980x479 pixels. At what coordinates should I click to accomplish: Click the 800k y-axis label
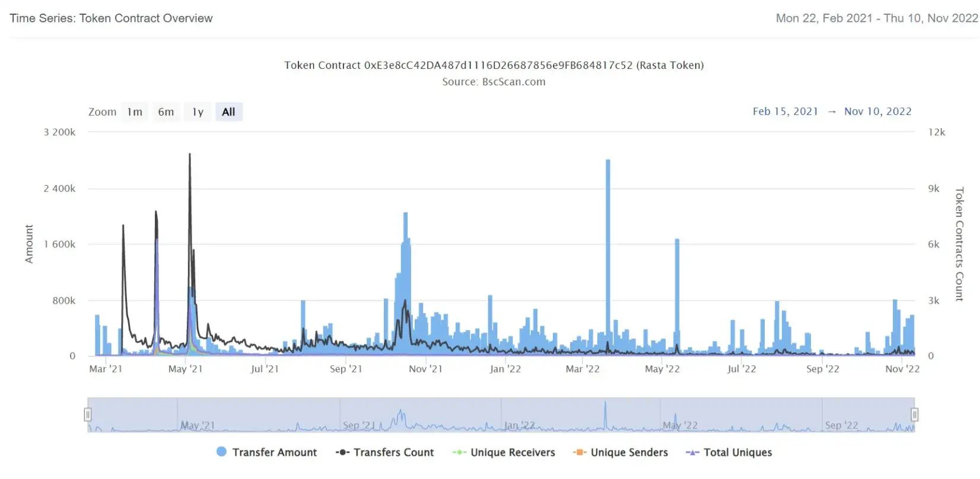point(64,301)
